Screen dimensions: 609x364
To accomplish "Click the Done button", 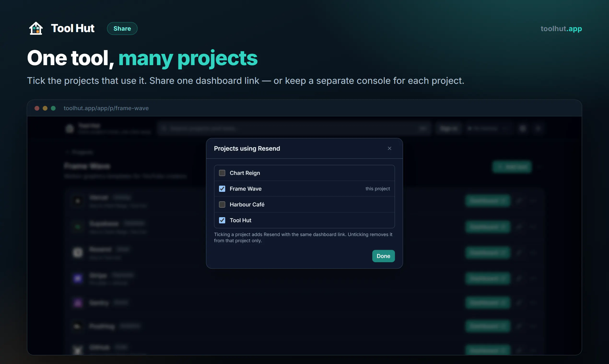I will (x=383, y=256).
